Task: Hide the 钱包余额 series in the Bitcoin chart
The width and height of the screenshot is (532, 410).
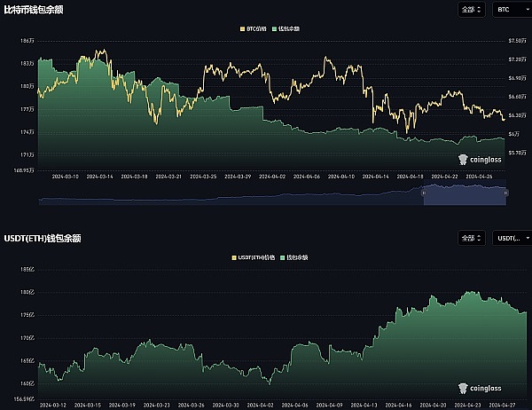Action: 288,29
